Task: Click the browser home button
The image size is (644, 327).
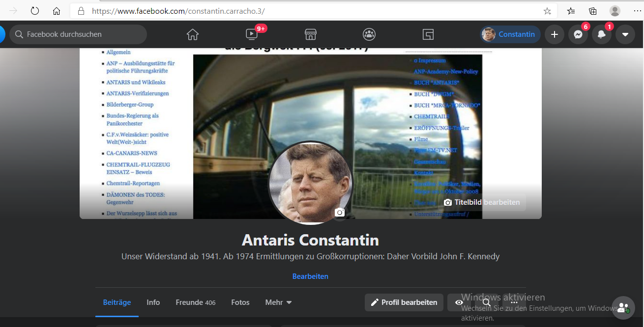Action: 57,11
